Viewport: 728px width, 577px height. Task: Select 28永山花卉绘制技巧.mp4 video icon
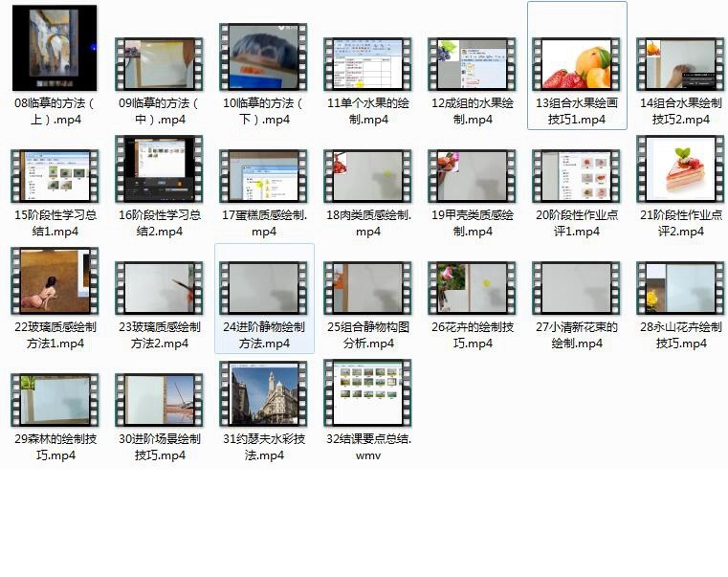point(680,288)
